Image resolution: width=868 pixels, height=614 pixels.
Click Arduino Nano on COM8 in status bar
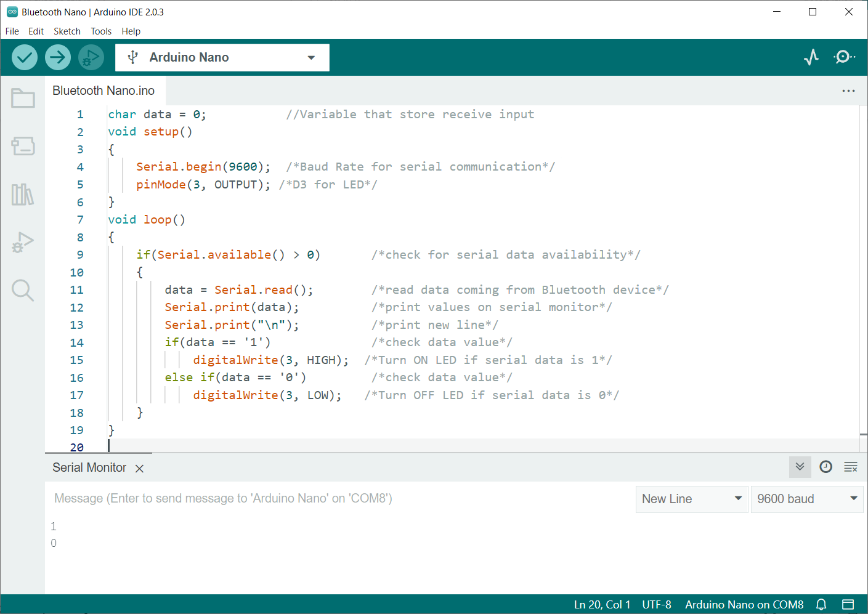pos(744,605)
